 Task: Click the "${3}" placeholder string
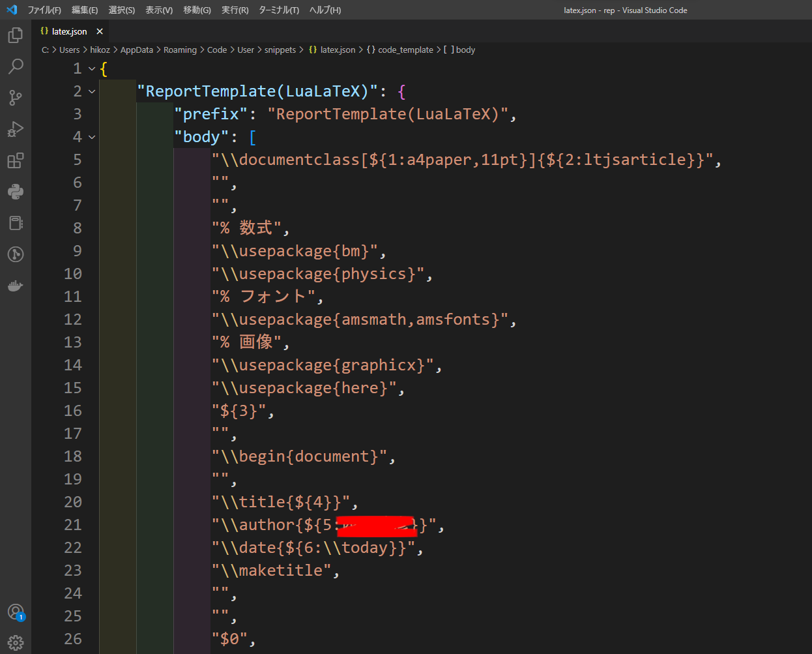(239, 411)
